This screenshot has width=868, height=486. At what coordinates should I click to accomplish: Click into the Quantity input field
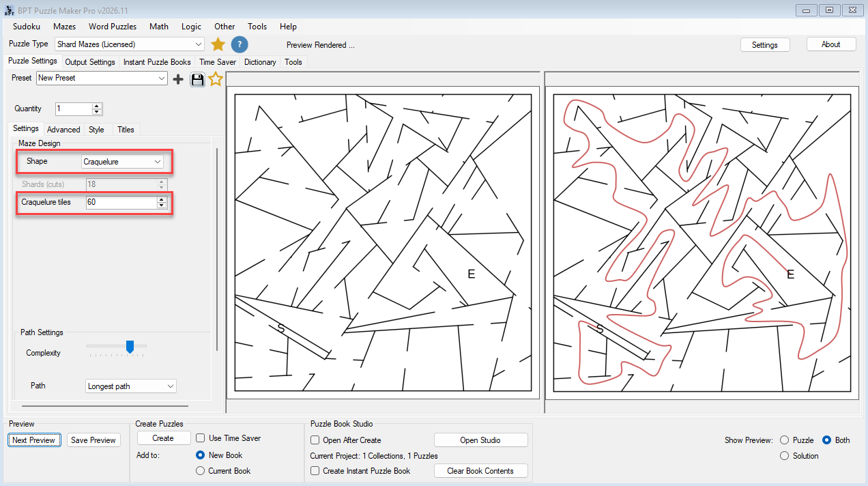pyautogui.click(x=73, y=109)
